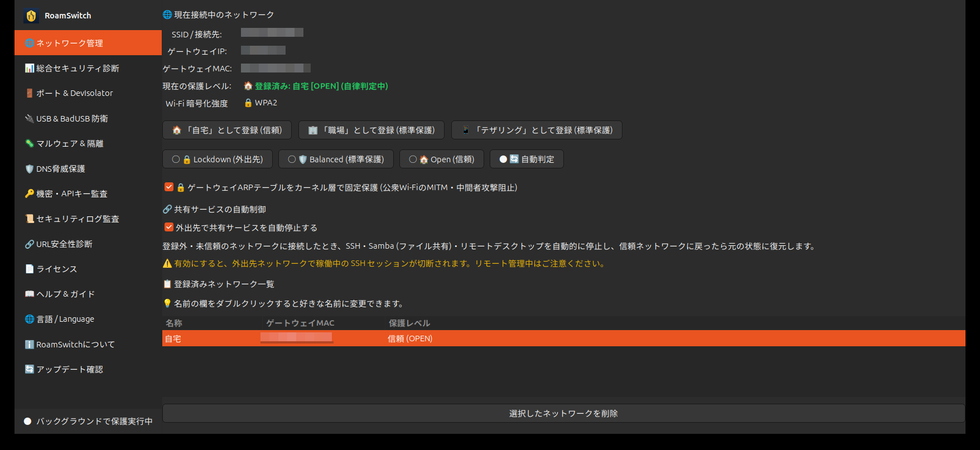Click the ゲートウェイMAC column header
The image size is (980, 450).
324,323
